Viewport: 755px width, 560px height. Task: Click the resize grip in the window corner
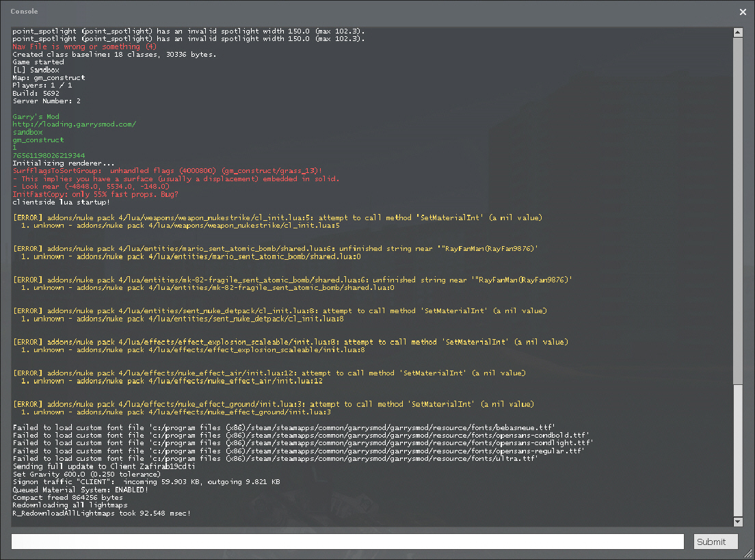750,555
